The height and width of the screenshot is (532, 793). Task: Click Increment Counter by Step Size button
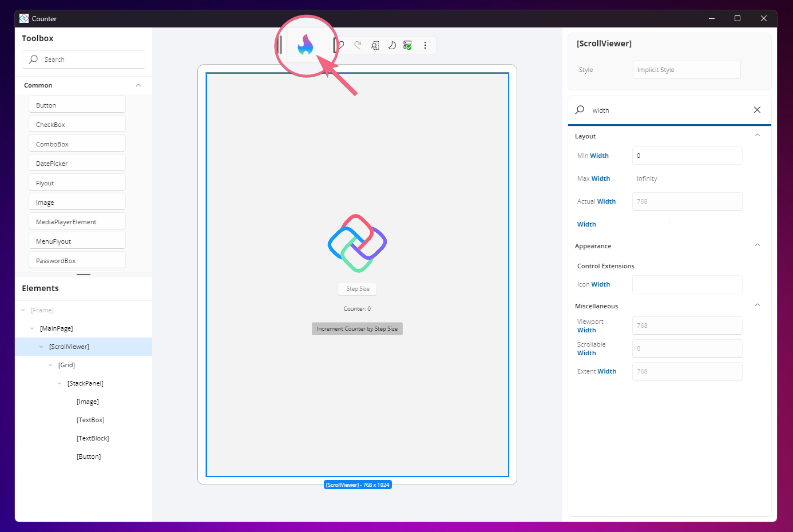point(357,329)
